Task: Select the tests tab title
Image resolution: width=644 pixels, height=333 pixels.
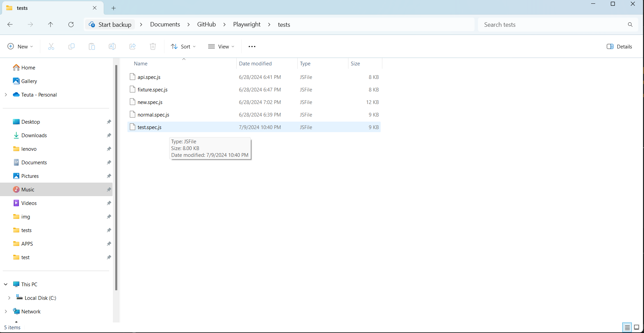Action: pyautogui.click(x=22, y=8)
